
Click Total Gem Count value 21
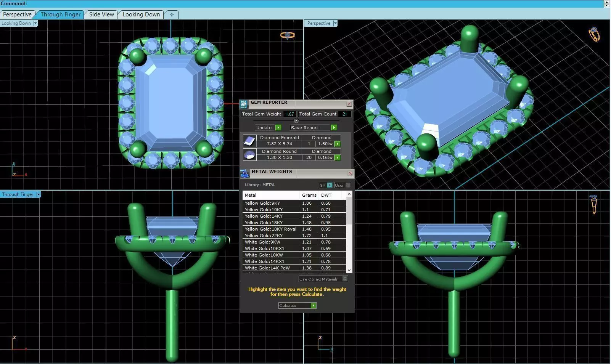point(344,114)
